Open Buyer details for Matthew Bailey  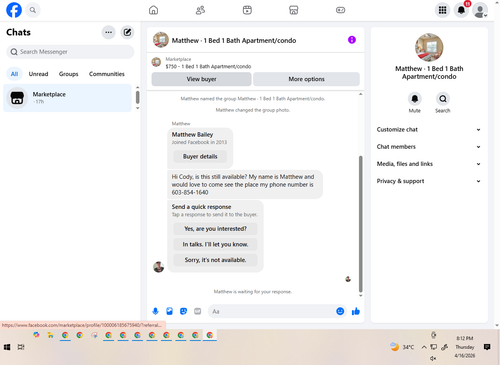point(200,156)
